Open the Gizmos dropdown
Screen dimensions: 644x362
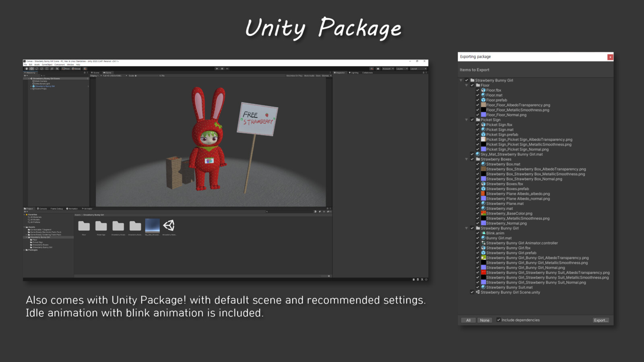coord(326,76)
